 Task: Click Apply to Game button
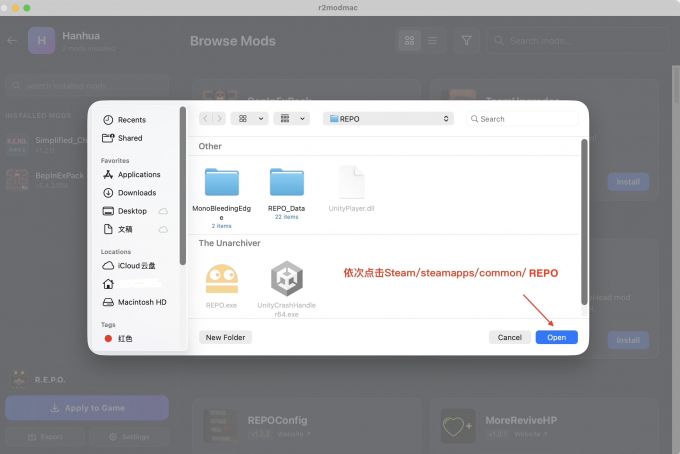[x=87, y=408]
